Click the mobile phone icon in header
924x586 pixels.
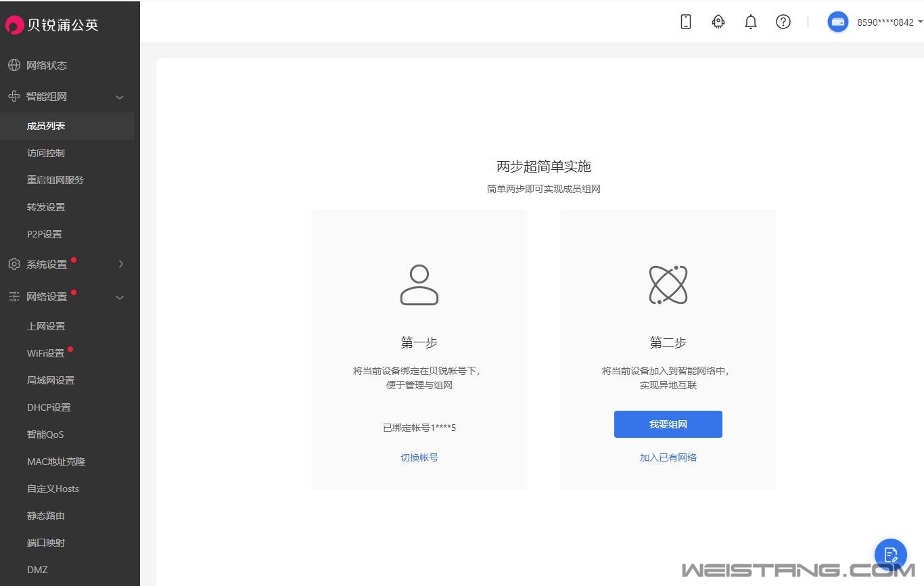pos(686,22)
